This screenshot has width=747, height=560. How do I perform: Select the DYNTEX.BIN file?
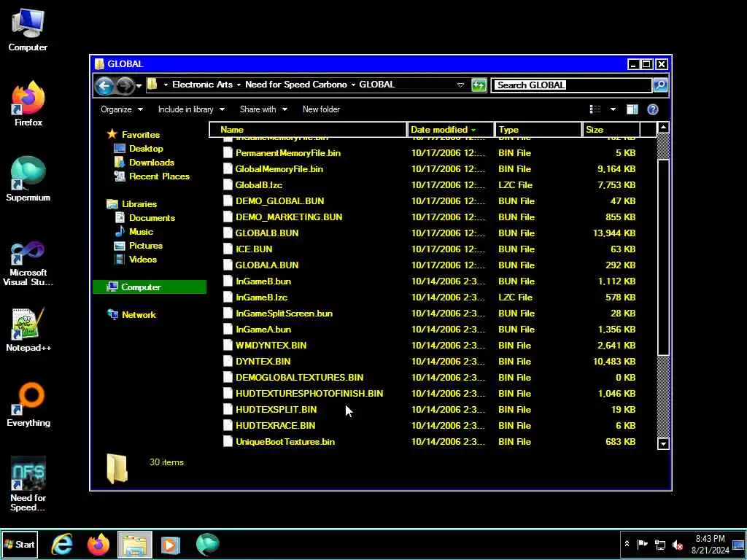tap(263, 362)
